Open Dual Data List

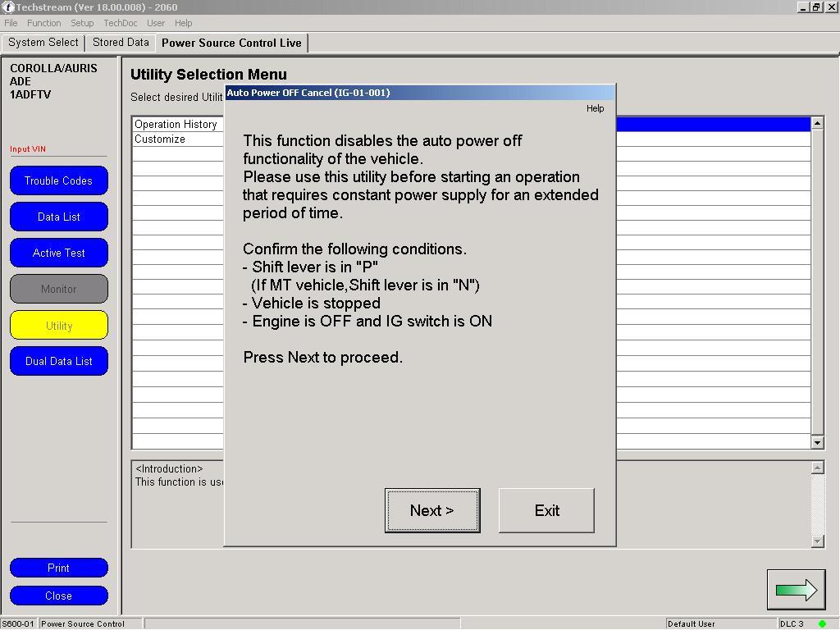pos(59,361)
